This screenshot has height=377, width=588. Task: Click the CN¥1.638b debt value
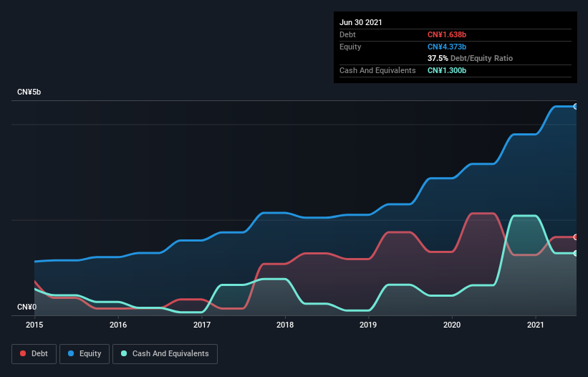point(447,34)
